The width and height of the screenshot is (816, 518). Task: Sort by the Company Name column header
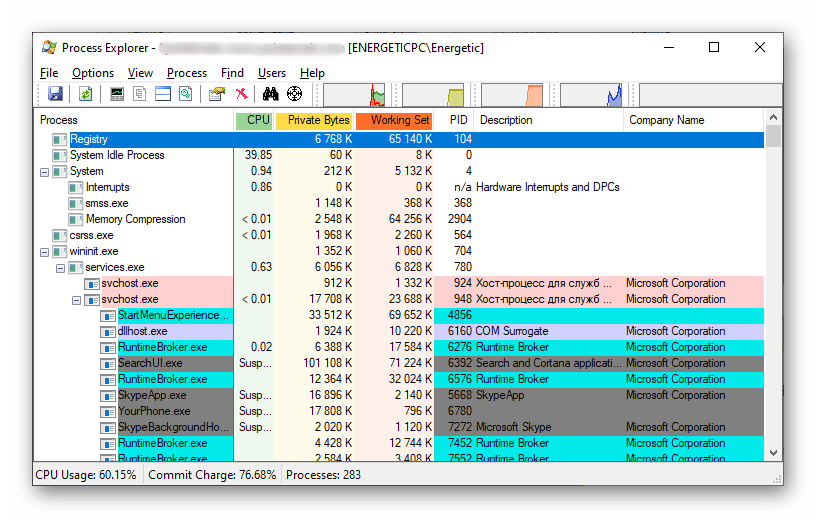tap(694, 120)
